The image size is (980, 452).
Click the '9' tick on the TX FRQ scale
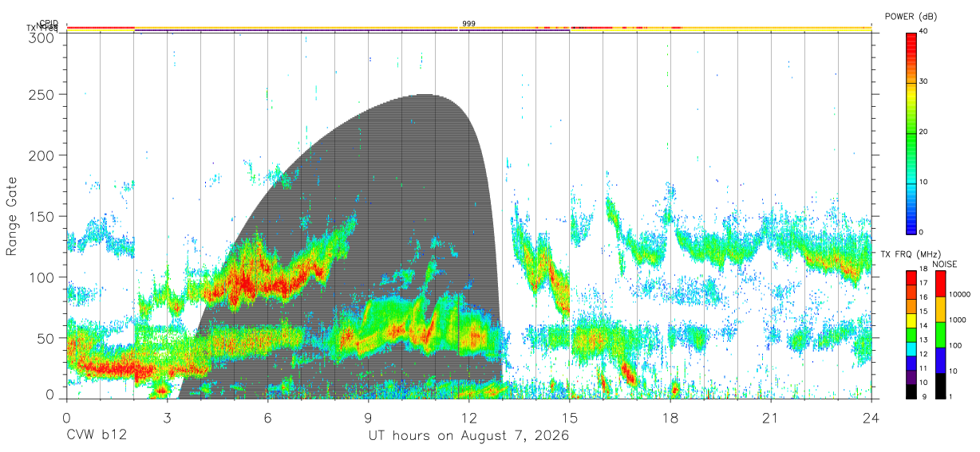click(x=924, y=396)
